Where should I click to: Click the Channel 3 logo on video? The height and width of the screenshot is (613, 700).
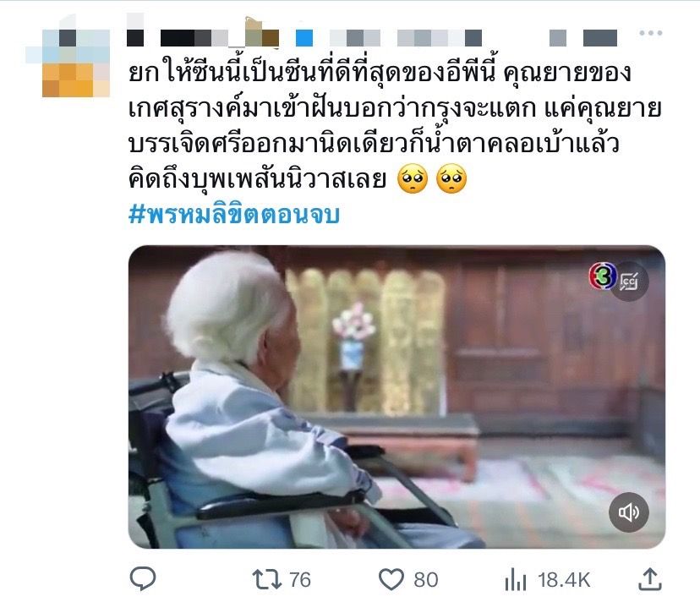[602, 276]
